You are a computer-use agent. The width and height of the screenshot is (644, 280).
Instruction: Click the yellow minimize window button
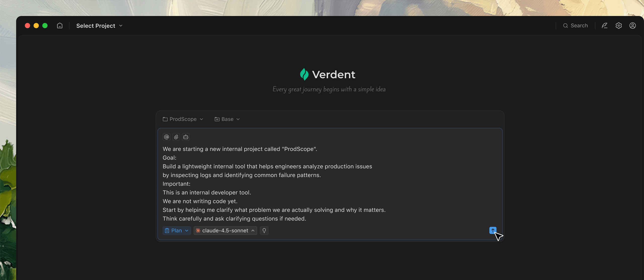[36, 26]
